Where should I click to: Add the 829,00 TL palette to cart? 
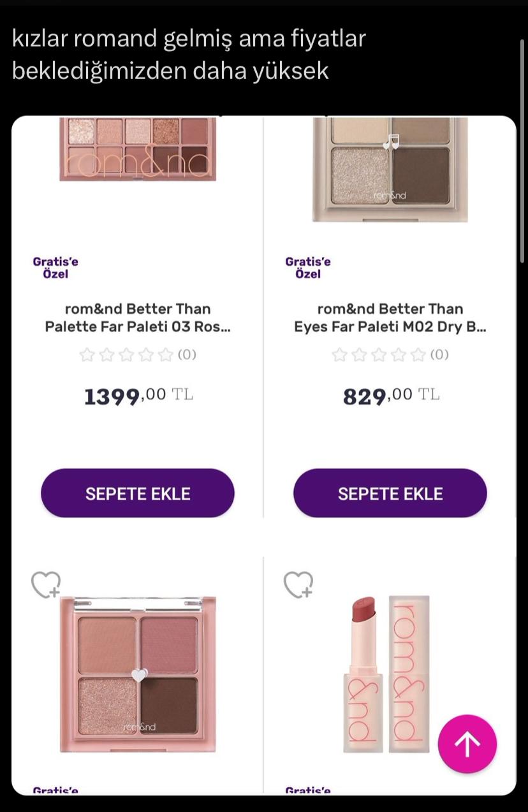click(390, 493)
